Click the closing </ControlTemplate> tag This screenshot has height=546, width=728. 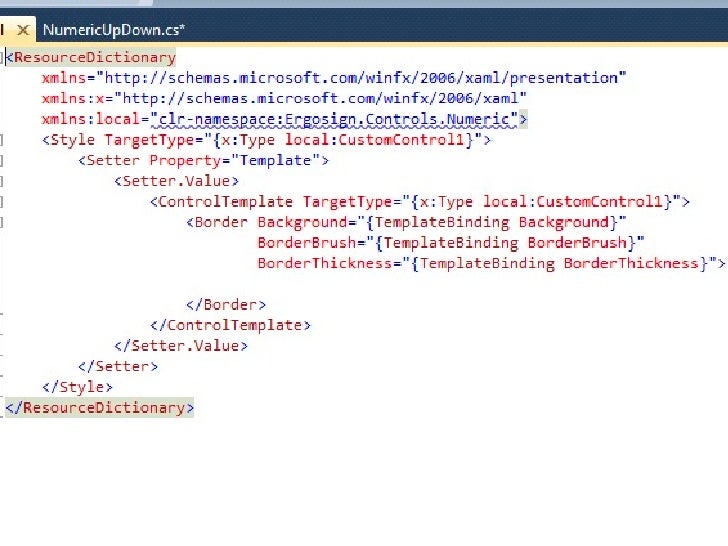point(230,325)
